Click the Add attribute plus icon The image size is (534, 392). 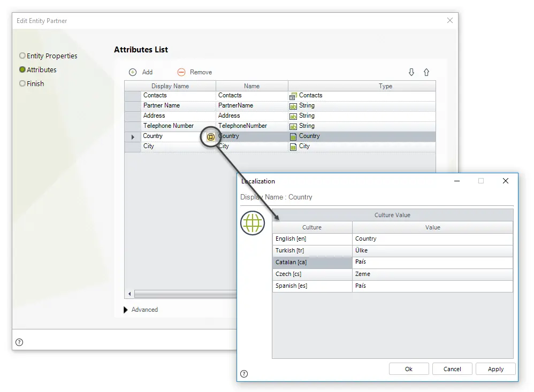[133, 72]
